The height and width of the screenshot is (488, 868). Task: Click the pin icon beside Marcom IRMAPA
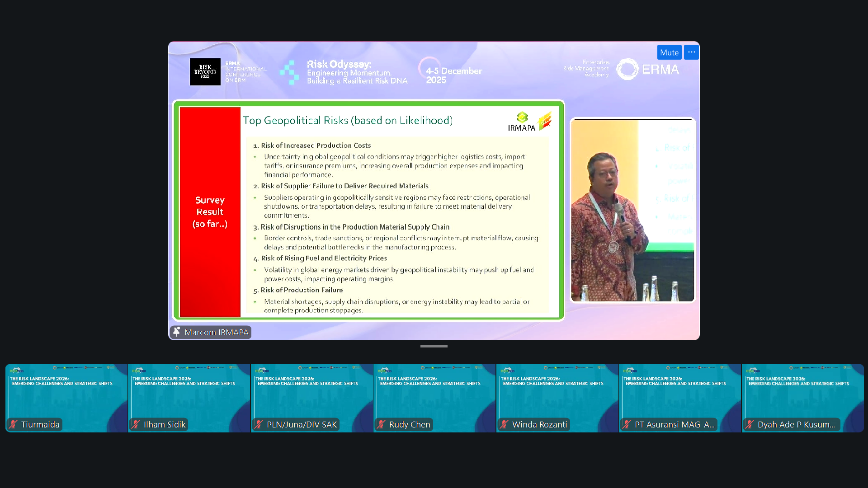click(x=177, y=332)
